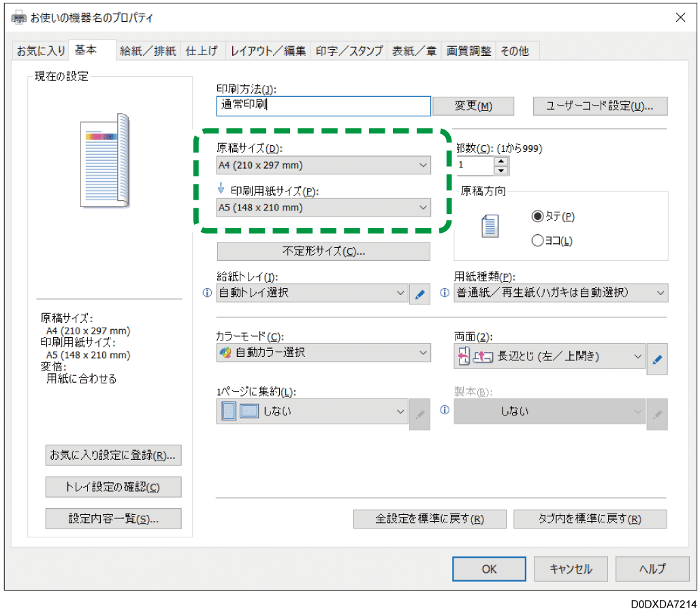This screenshot has width=700, height=613.
Task: Click 全設定を標準に戻す to reset all settings
Action: click(x=429, y=518)
